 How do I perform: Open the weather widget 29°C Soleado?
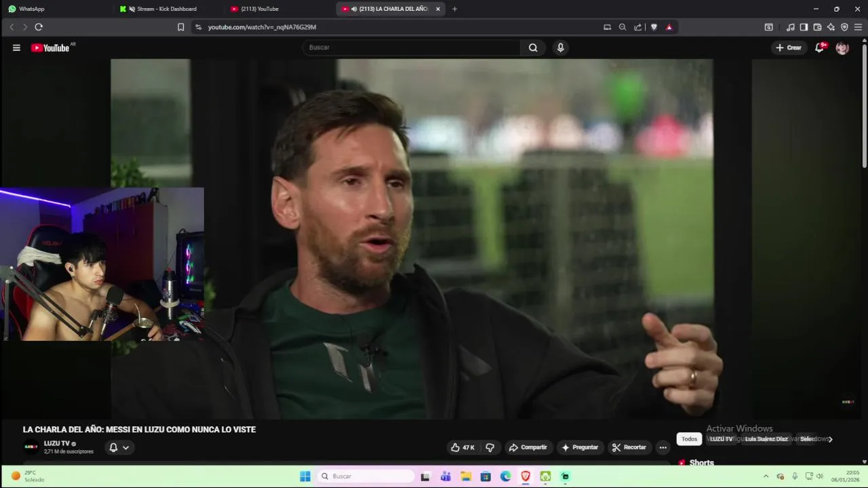click(27, 476)
